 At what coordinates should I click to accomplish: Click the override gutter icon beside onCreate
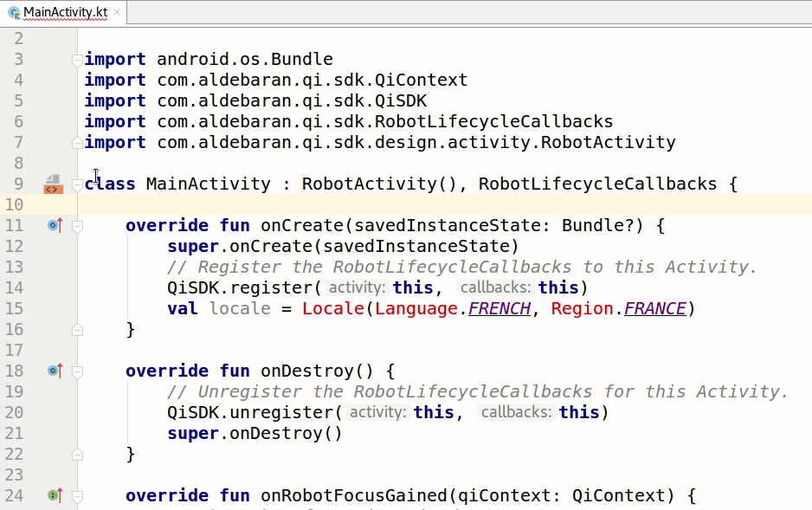tap(55, 225)
